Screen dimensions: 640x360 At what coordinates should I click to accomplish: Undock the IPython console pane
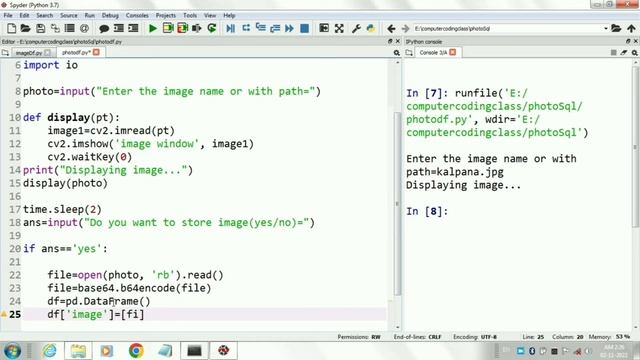(628, 41)
